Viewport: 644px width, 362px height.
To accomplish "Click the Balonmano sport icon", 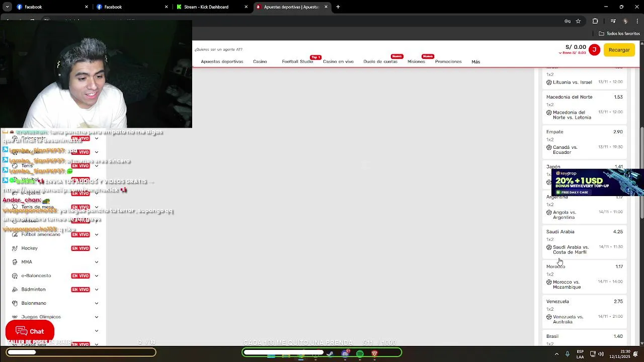I will (15, 303).
